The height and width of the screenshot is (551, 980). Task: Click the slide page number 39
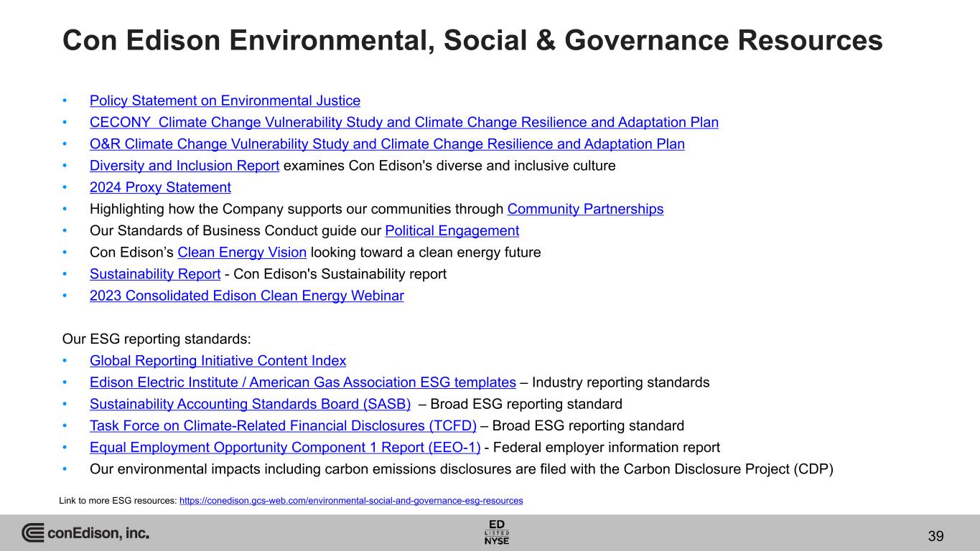935,536
